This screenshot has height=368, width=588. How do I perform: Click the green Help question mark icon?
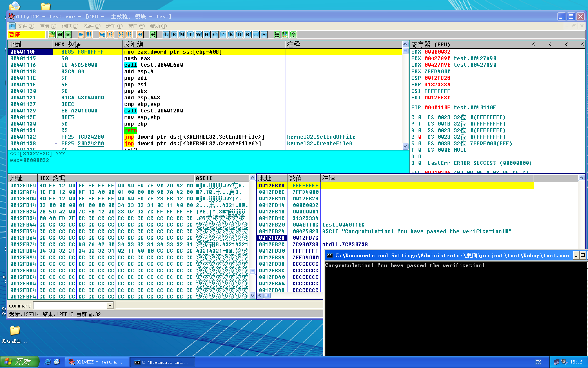[x=293, y=35]
